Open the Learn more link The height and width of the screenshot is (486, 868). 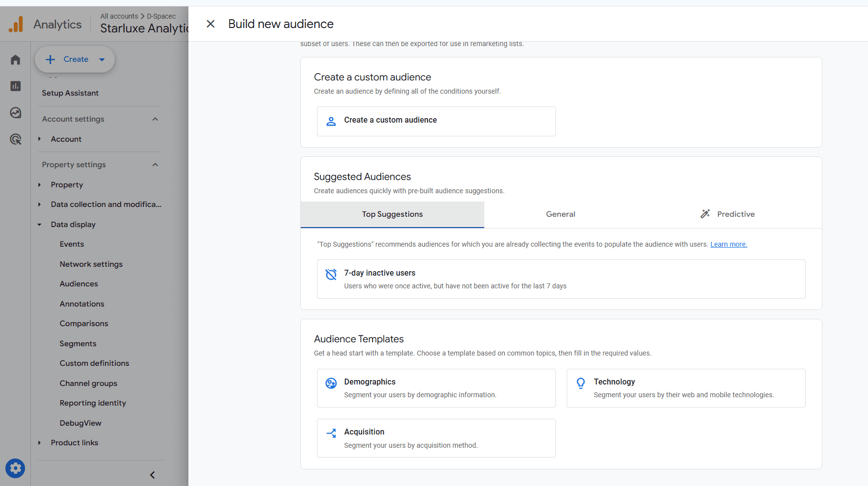pyautogui.click(x=728, y=244)
